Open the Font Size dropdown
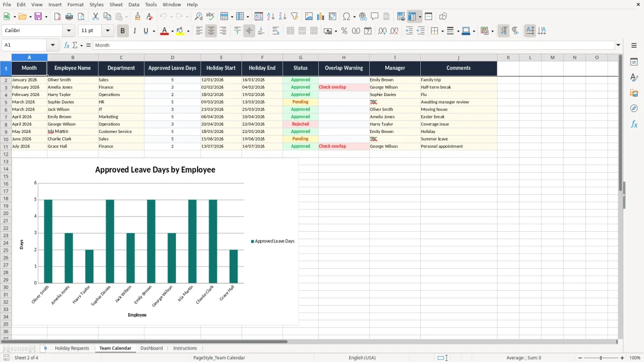This screenshot has height=362, width=644. [108, 31]
